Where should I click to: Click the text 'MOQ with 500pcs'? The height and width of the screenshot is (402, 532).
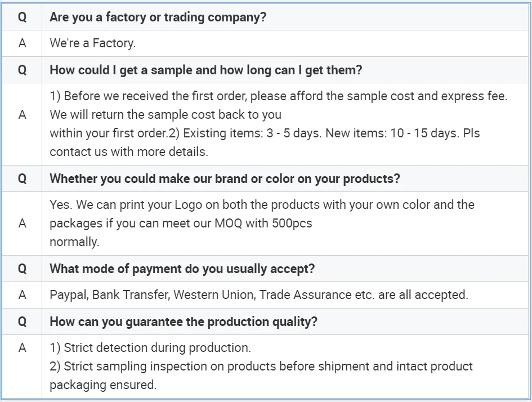tap(263, 223)
